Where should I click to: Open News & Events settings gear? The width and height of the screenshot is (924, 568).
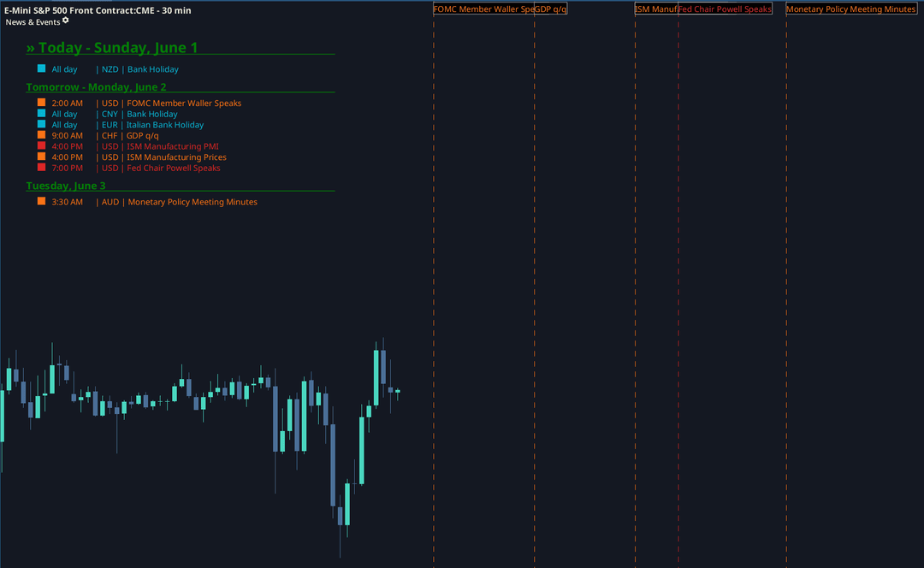(x=65, y=21)
